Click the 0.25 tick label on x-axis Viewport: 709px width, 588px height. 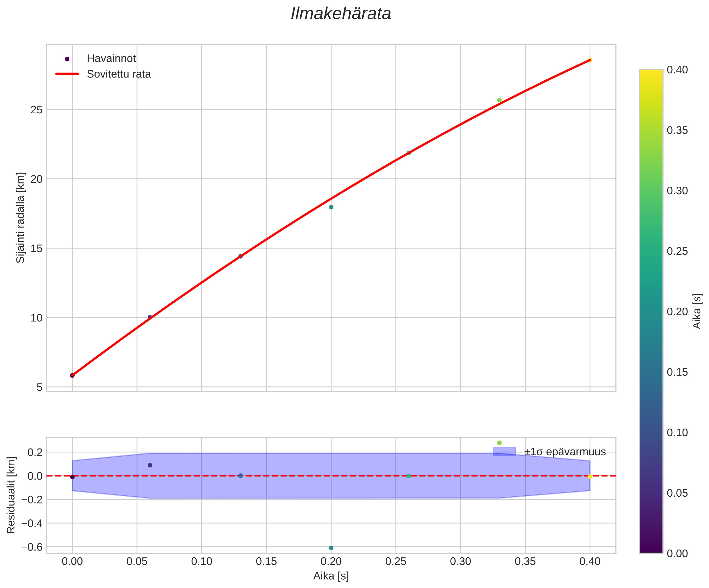tap(396, 562)
